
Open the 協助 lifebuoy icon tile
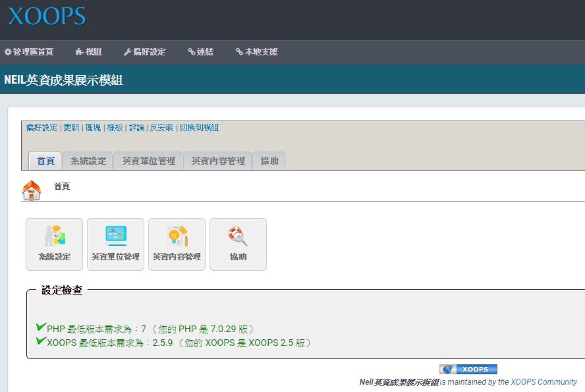click(x=238, y=244)
